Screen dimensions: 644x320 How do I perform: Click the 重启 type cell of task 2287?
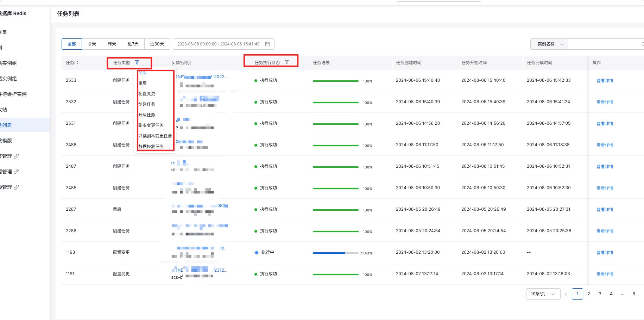[117, 209]
